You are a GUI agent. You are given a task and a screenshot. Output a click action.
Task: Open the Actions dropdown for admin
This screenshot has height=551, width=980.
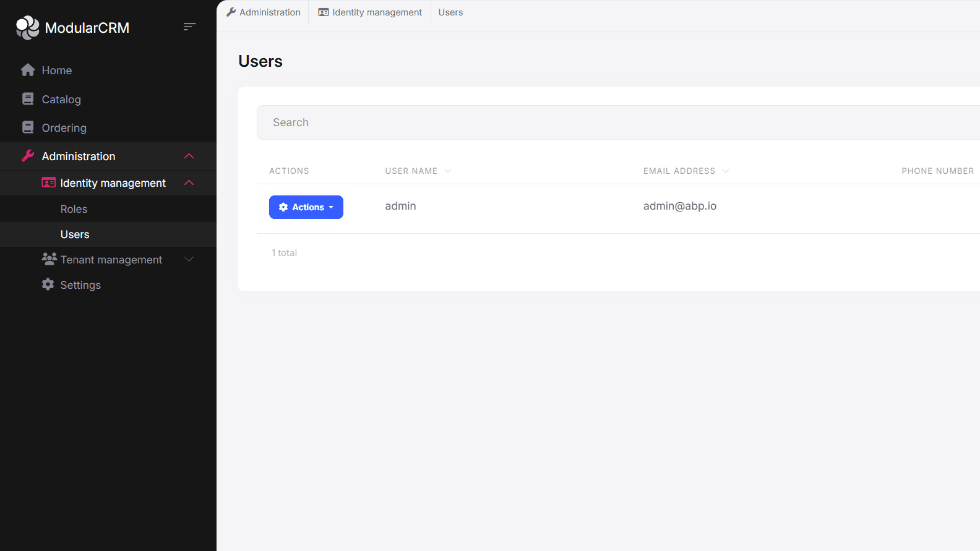click(x=306, y=207)
